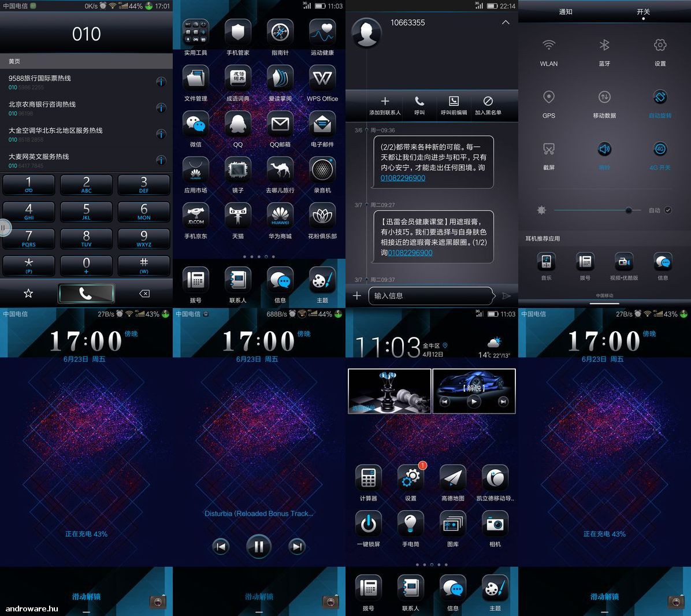
Task: Tap the green call button in dialer
Action: point(87,294)
